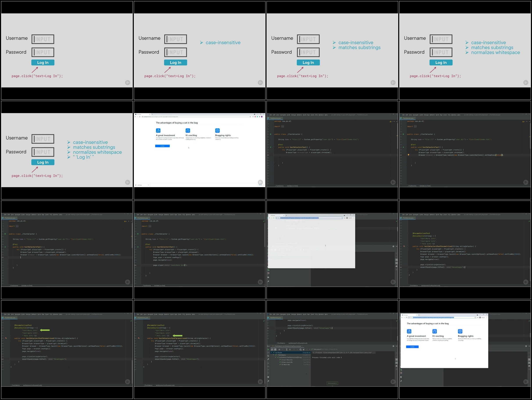This screenshot has width=532, height=400.
Task: Click print icon beside 'Process finished' console output
Action: pyautogui.click(x=397, y=366)
